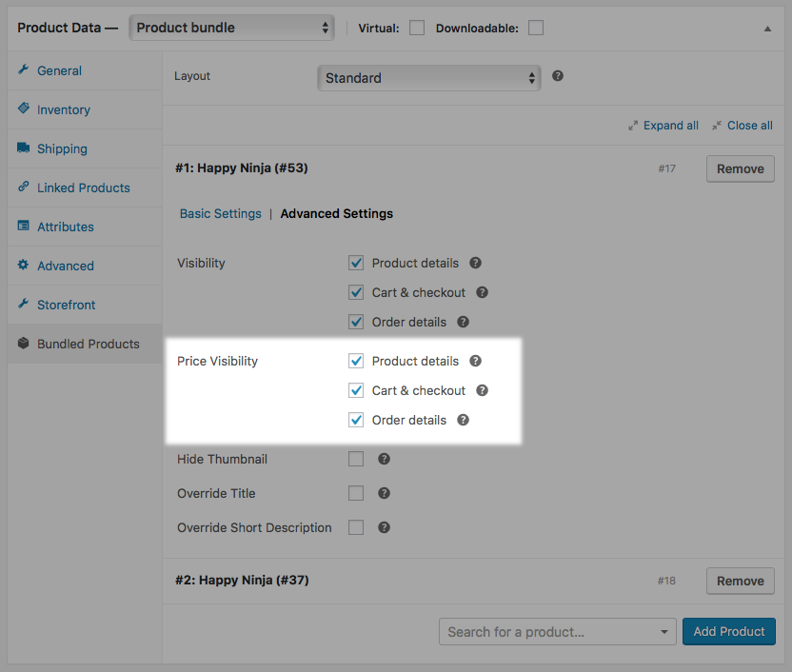Click the Bundled Products box icon

(23, 343)
